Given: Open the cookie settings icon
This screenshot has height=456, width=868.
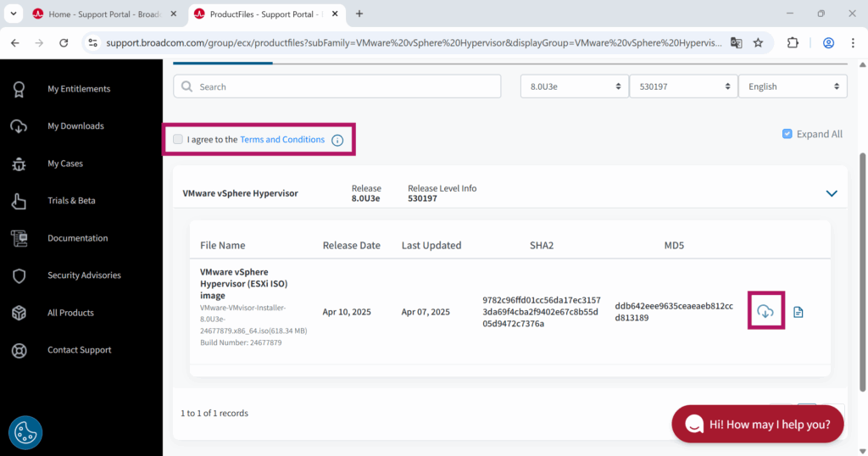Looking at the screenshot, I should point(25,432).
